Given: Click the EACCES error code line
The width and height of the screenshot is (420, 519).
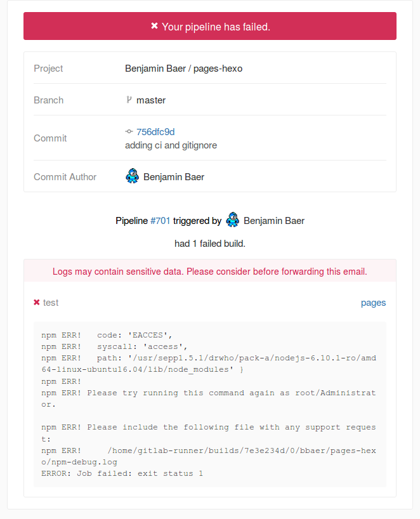Looking at the screenshot, I should coord(107,334).
